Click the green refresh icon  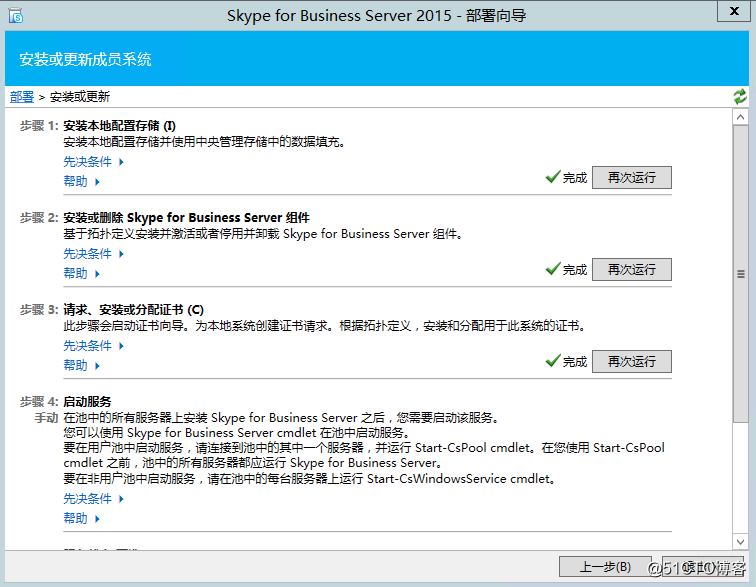[x=740, y=96]
